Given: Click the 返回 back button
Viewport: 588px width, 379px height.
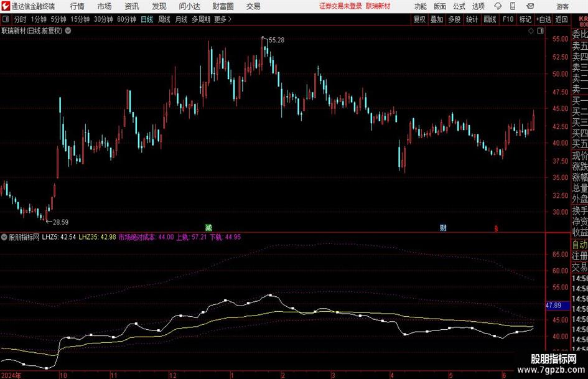Looking at the screenshot, I should [x=561, y=19].
